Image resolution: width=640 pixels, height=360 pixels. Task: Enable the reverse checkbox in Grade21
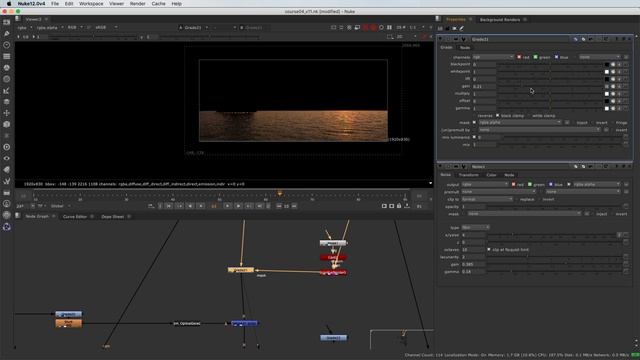475,116
